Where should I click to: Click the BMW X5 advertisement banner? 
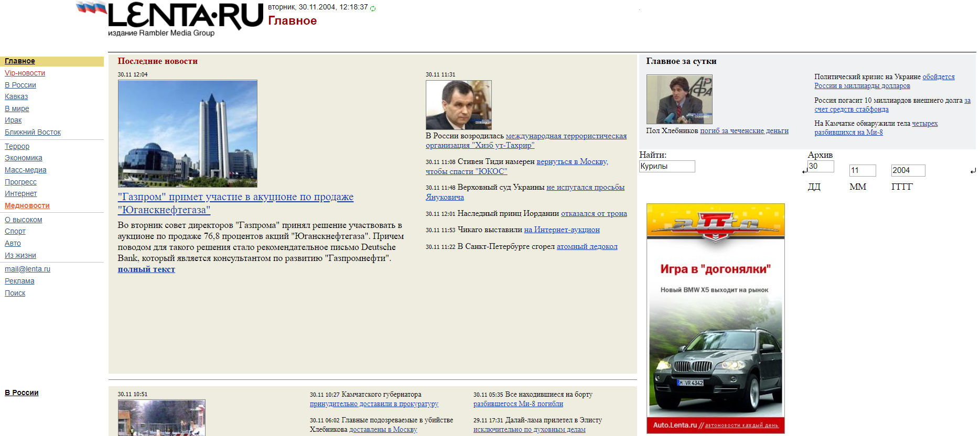pyautogui.click(x=716, y=318)
